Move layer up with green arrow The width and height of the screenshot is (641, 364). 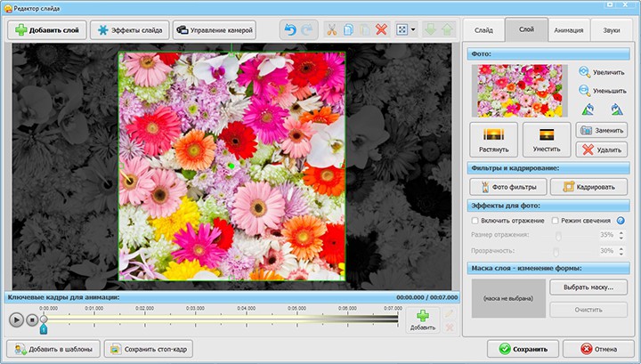pyautogui.click(x=447, y=30)
